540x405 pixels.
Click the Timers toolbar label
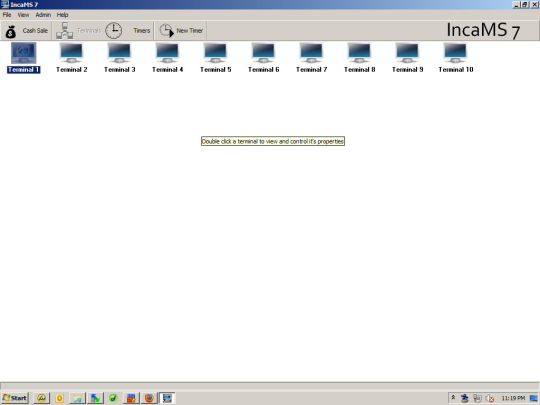tap(142, 31)
